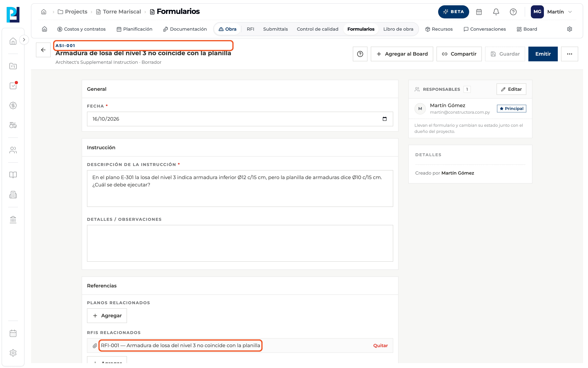
Task: Open the Costos y contratos tab
Action: coord(81,29)
